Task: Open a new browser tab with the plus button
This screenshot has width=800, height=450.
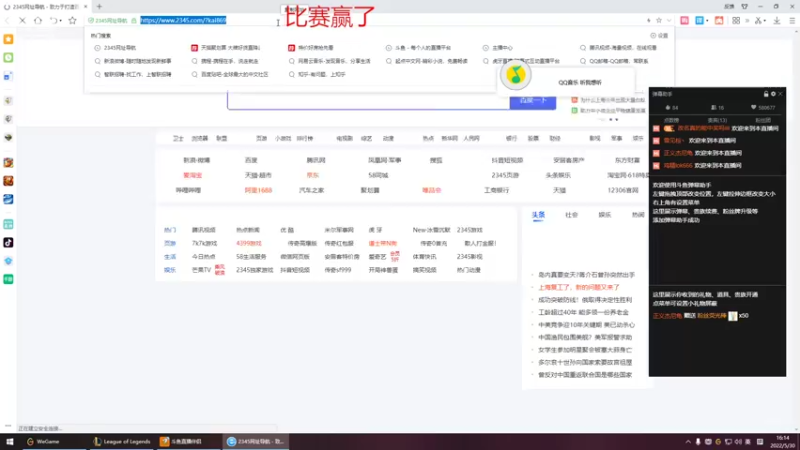Action: [99, 7]
